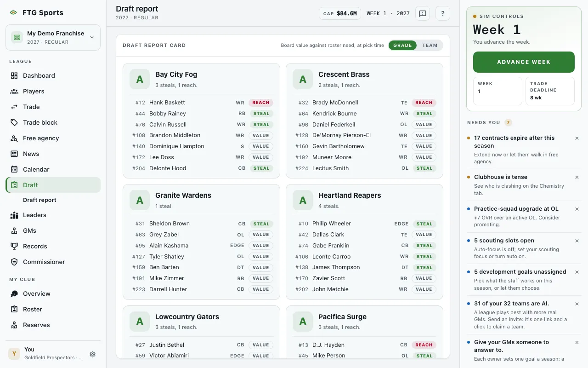Dismiss the Give your GMs notice
This screenshot has height=368, width=588.
(x=577, y=342)
